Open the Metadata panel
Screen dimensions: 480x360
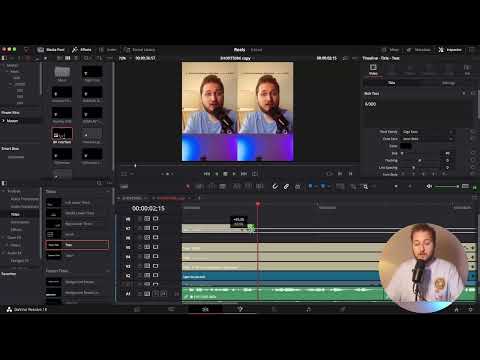(419, 50)
